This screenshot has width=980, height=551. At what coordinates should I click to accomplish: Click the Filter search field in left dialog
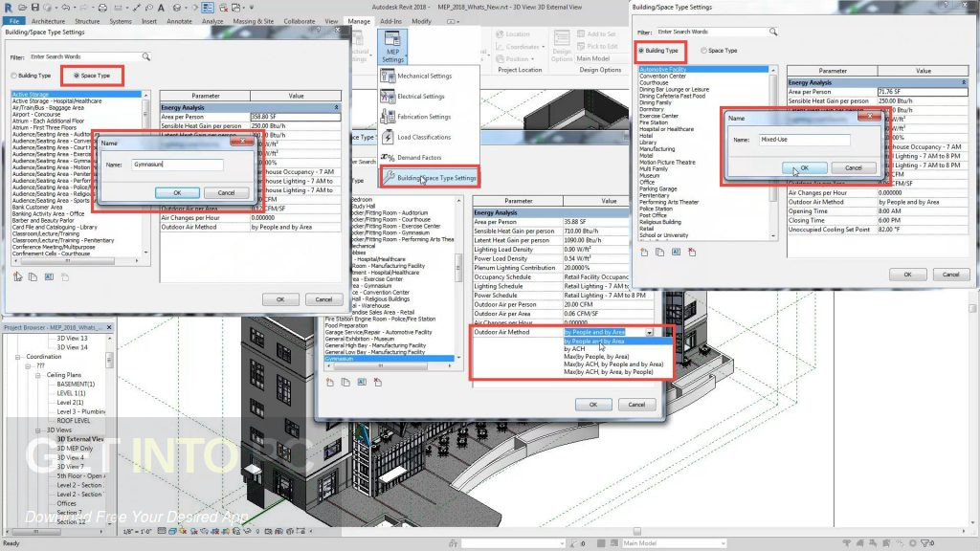85,56
